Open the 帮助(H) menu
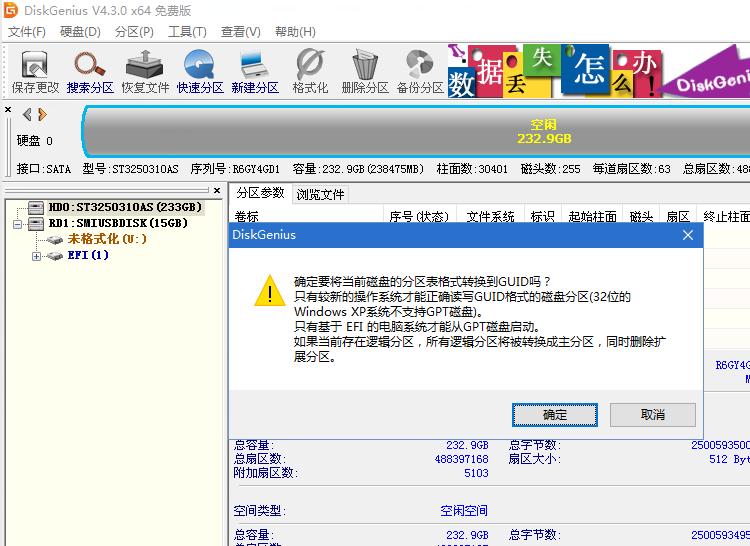This screenshot has height=546, width=750. click(x=295, y=32)
